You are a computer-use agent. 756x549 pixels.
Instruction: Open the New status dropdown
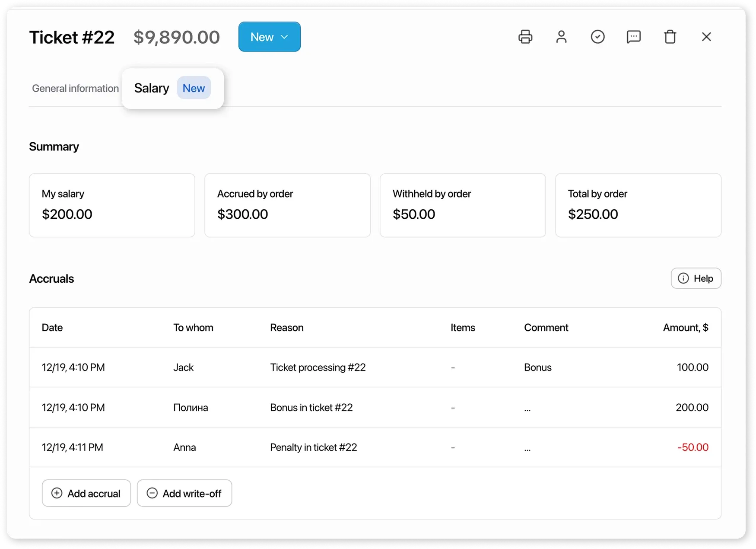(x=269, y=37)
